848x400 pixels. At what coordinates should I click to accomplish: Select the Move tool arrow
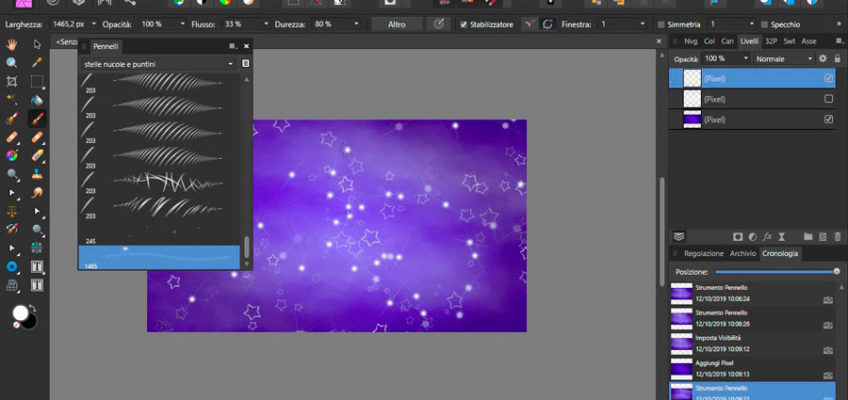click(x=37, y=44)
